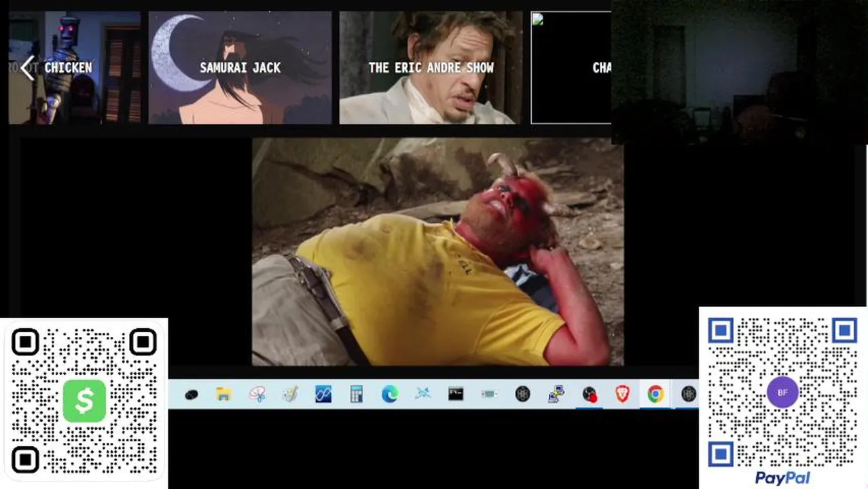The image size is (868, 489).
Task: Open the blue wave-chart app icon
Action: point(323,394)
